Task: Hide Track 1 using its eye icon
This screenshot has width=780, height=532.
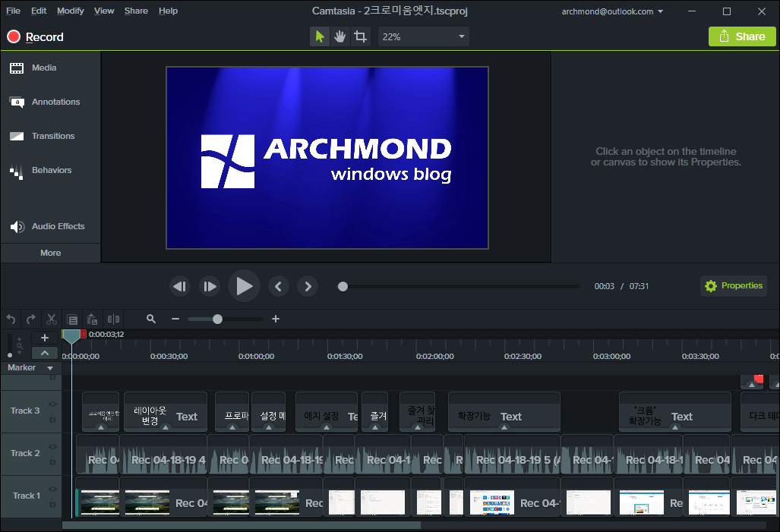Action: click(x=52, y=490)
